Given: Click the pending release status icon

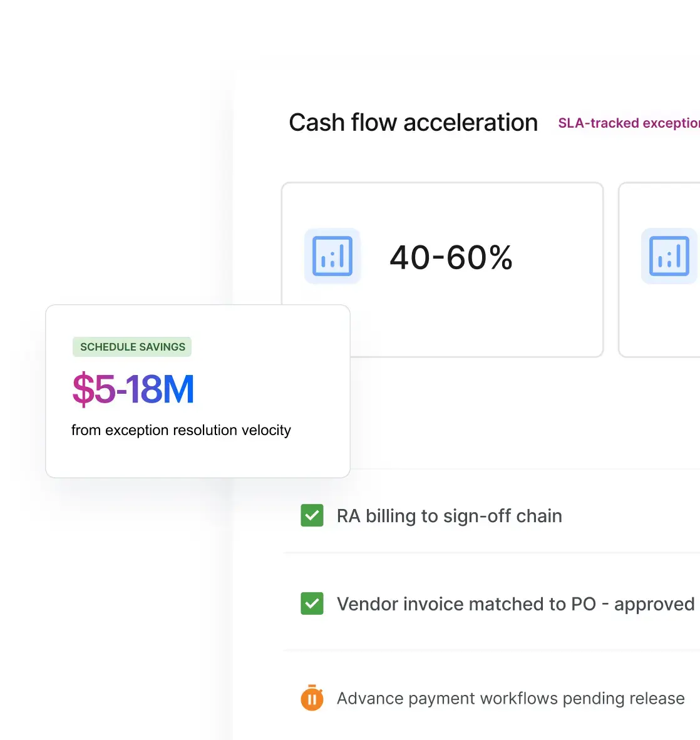Looking at the screenshot, I should click(x=312, y=697).
